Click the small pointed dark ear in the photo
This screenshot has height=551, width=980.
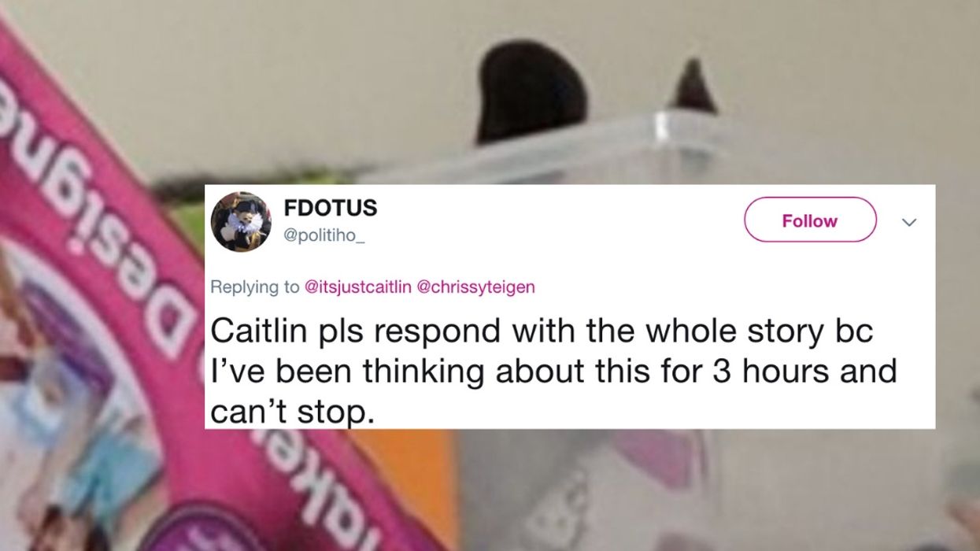[693, 85]
